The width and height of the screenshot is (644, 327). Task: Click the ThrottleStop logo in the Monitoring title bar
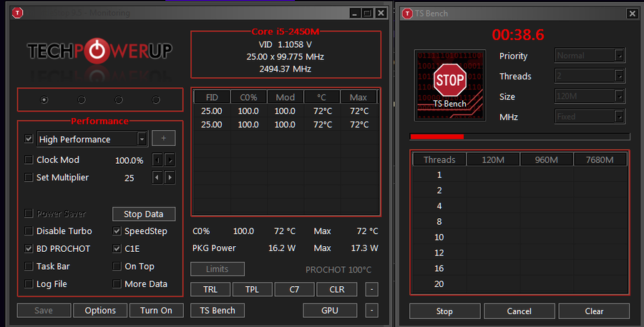[x=17, y=13]
